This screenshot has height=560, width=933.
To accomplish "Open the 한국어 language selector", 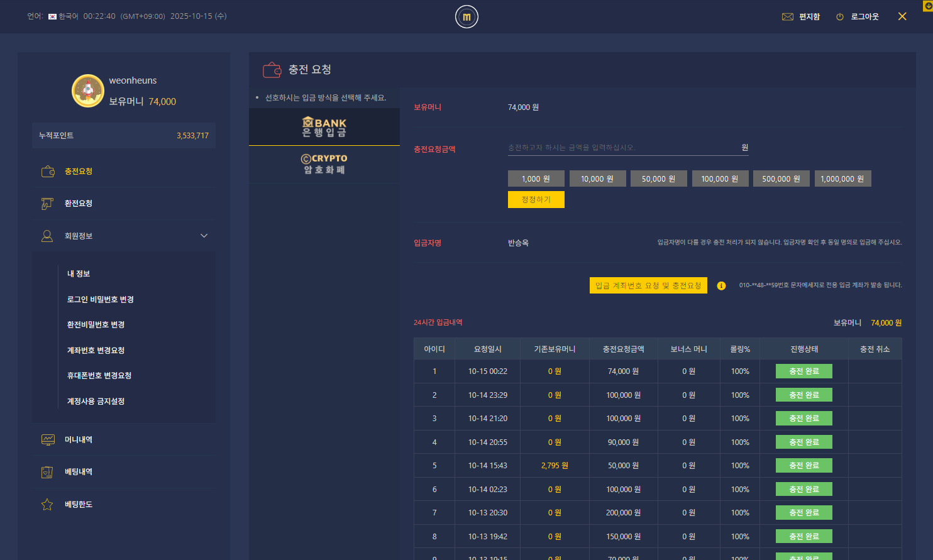I will click(x=63, y=16).
